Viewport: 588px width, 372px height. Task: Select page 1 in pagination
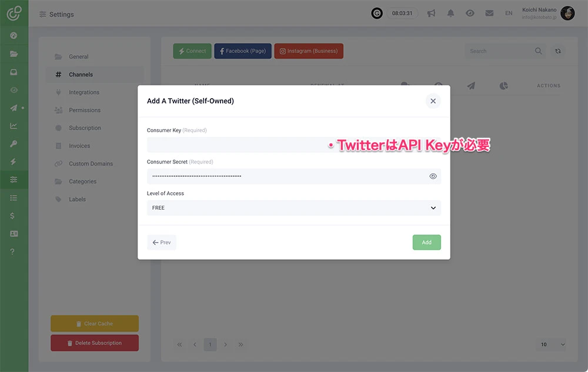coord(211,344)
